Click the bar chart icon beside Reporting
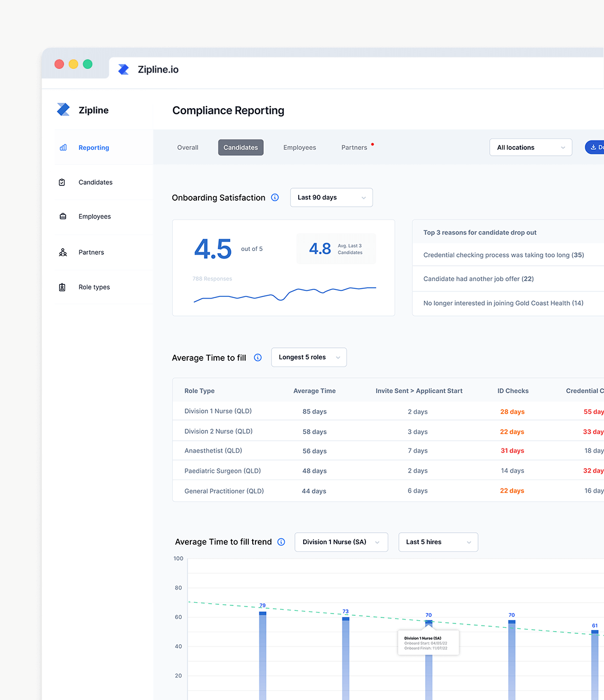Image resolution: width=604 pixels, height=700 pixels. click(x=62, y=147)
